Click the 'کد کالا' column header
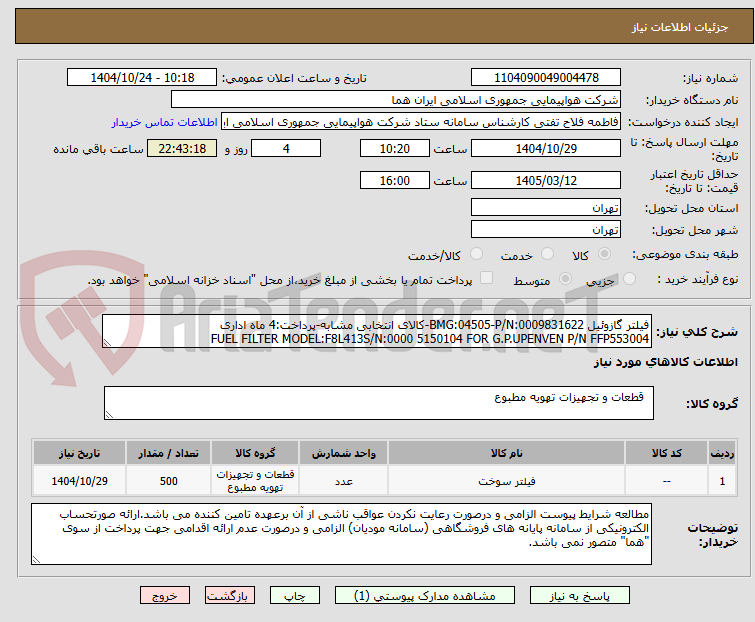The image size is (755, 622). click(x=666, y=453)
